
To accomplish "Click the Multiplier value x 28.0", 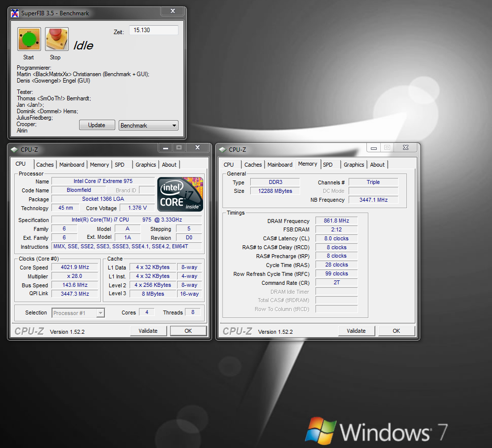I will 75,276.
